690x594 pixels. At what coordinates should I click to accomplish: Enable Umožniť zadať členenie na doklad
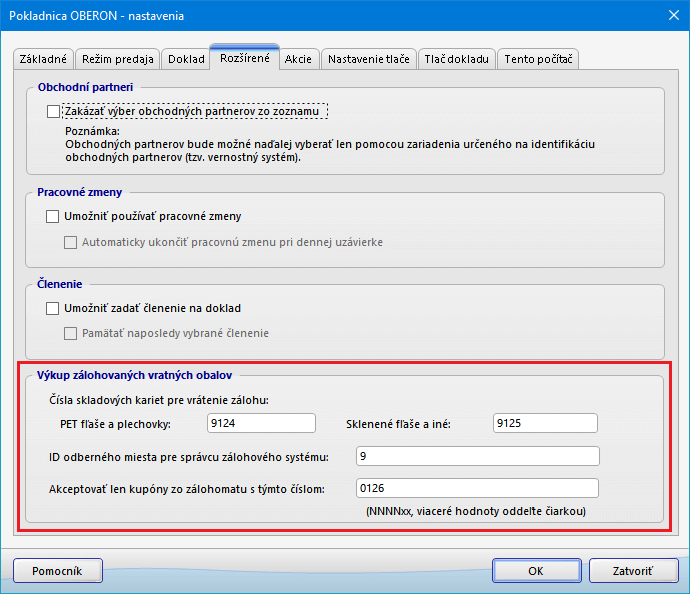coord(53,308)
